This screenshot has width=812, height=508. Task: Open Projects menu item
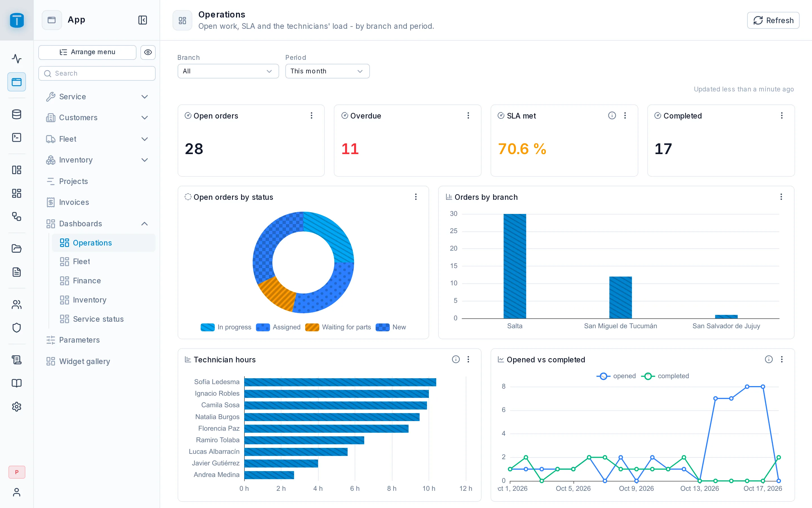(x=97, y=181)
